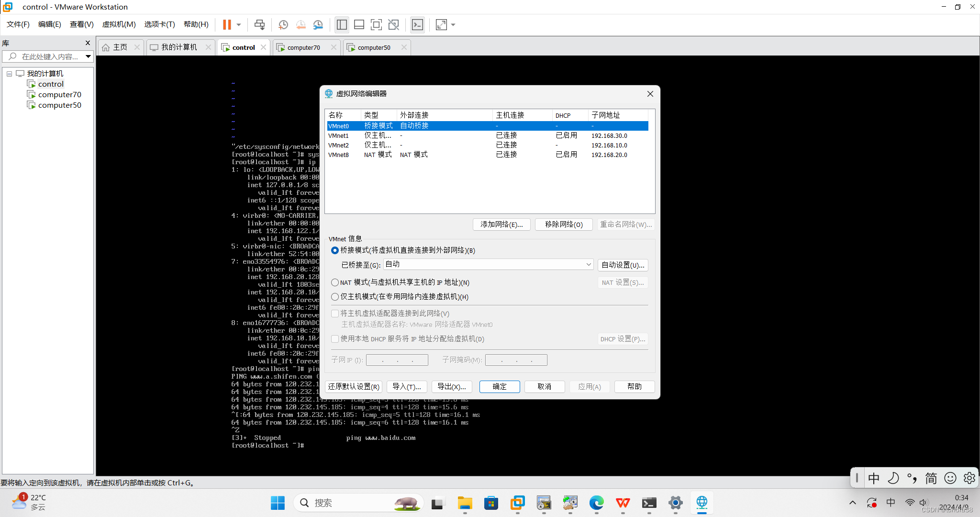Click the 导出(X)... button
This screenshot has width=980, height=517.
pos(452,387)
